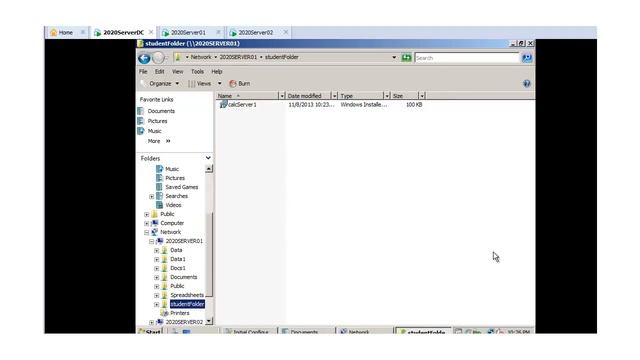The image size is (640, 360).
Task: Open the Help menu
Action: [216, 71]
